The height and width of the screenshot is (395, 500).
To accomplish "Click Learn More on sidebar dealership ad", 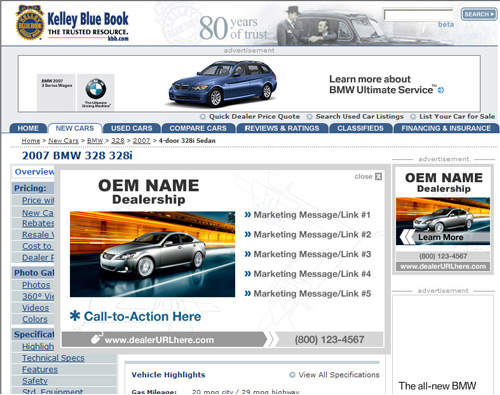I will (x=441, y=237).
